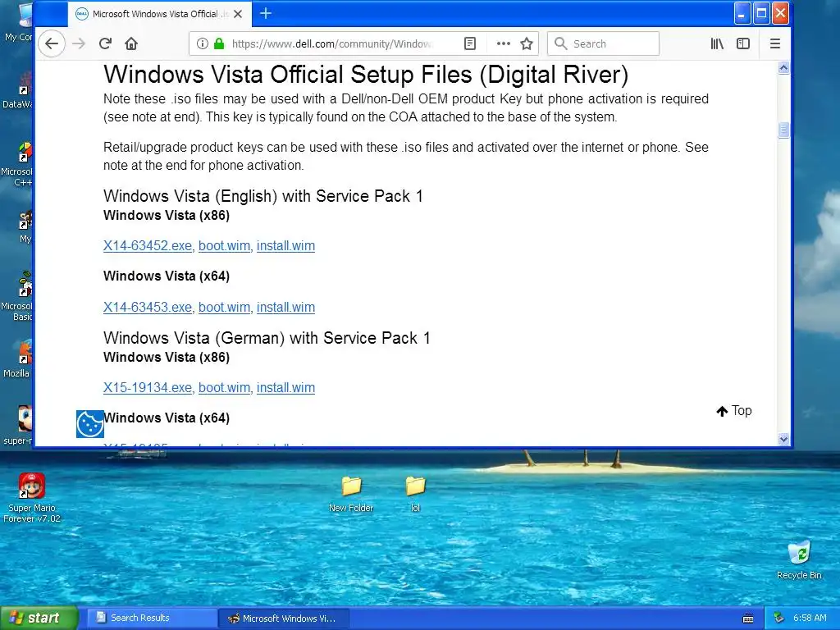Open a new tab with the plus button
This screenshot has height=630, width=840.
[x=266, y=13]
